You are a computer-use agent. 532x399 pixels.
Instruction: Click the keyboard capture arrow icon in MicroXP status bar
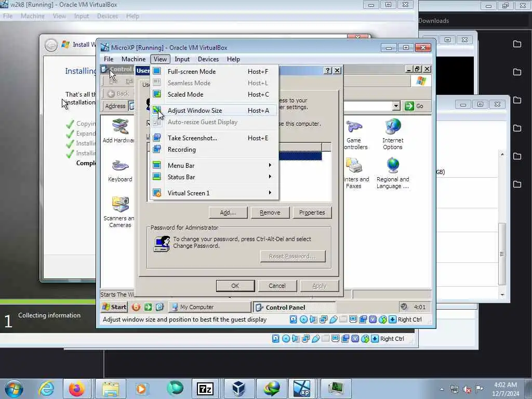tap(393, 320)
